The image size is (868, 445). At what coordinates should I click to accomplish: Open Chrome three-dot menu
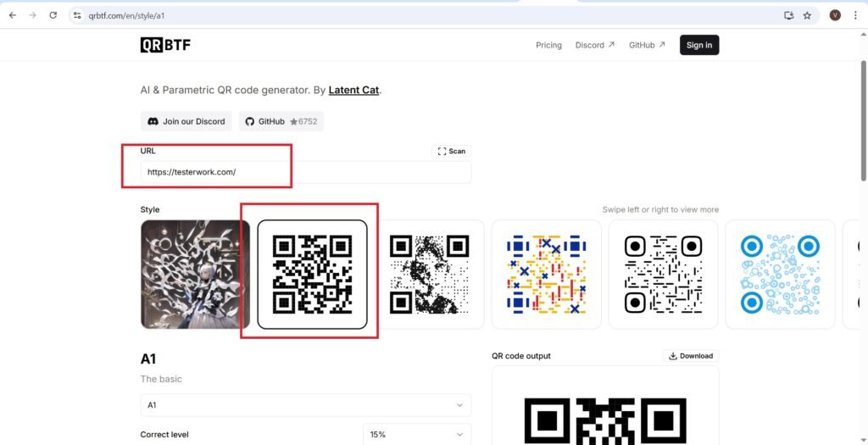click(x=855, y=15)
